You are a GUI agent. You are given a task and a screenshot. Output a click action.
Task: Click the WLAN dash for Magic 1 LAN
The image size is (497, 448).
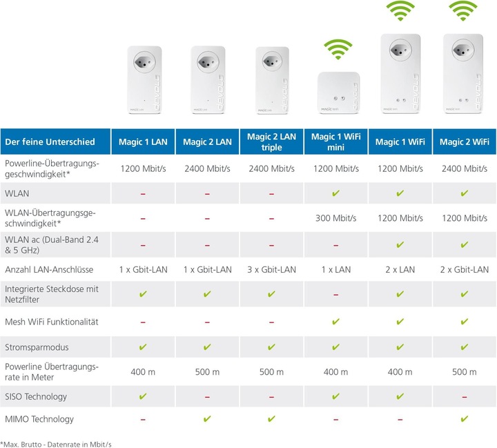[143, 194]
